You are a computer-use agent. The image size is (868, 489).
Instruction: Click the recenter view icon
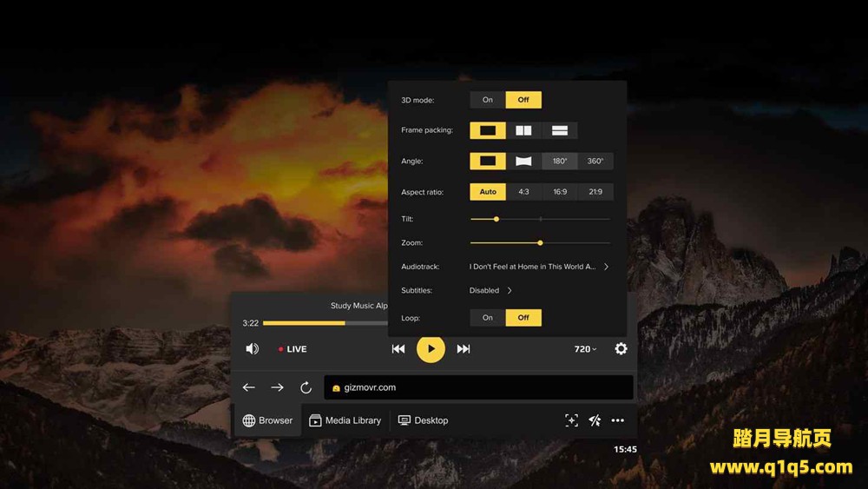(571, 420)
